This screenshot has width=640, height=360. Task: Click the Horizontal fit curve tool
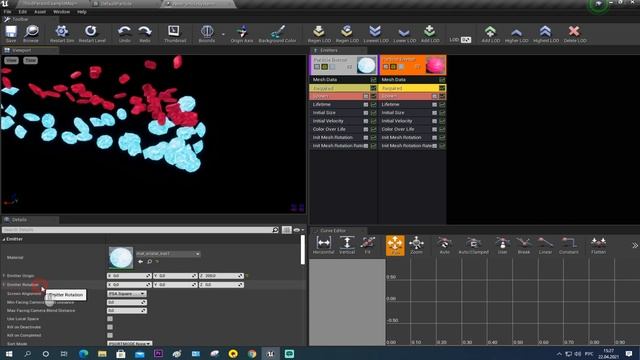(x=323, y=245)
